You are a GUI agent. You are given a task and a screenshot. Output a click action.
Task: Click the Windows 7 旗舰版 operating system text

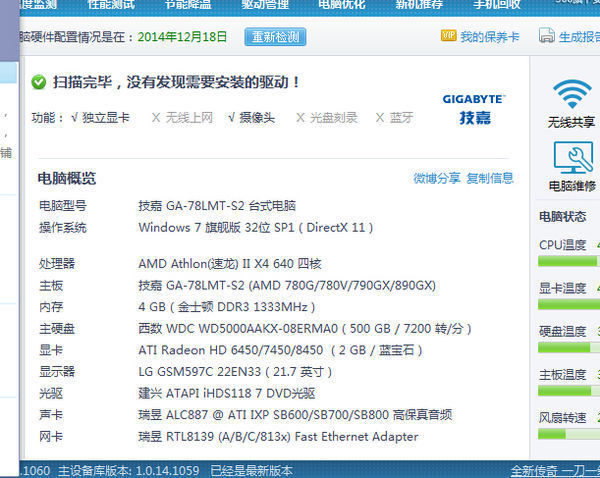256,228
